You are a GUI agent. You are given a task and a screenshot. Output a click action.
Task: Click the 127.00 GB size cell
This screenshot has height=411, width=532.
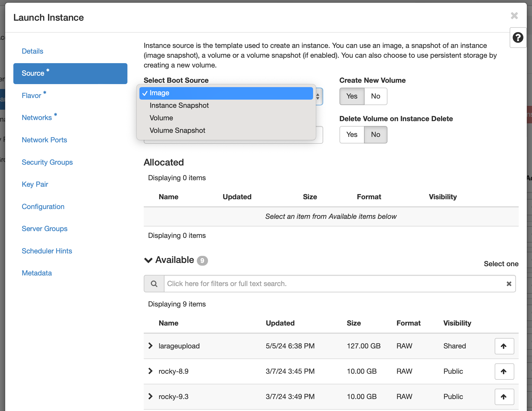[363, 346]
